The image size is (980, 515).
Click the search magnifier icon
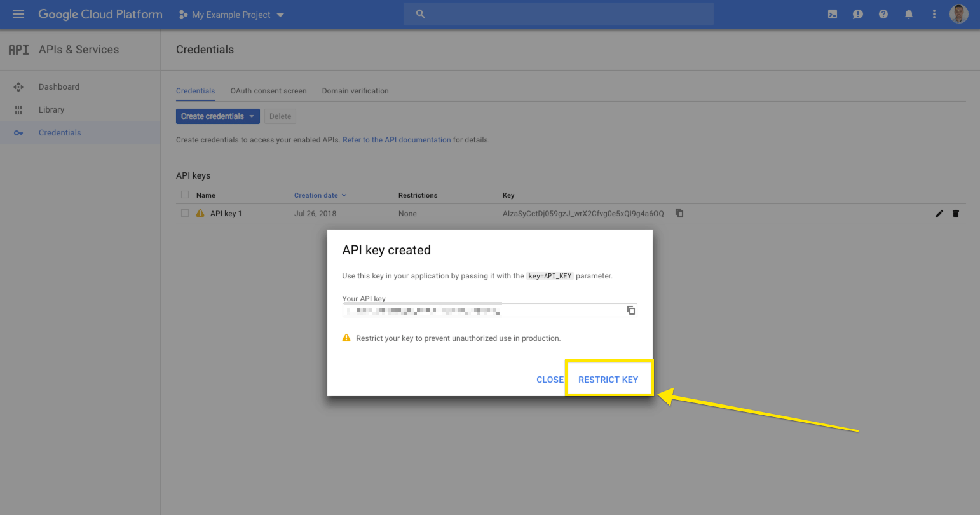(420, 14)
